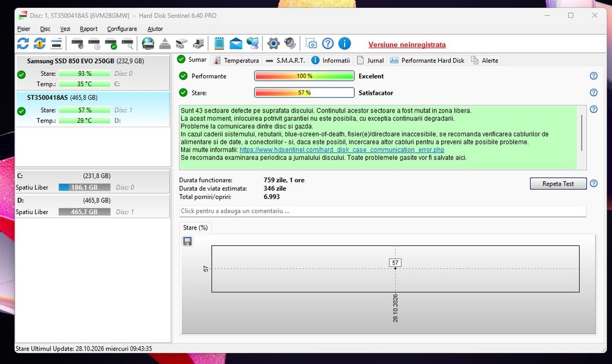
Task: Click the two gray drives toolbar icon
Action: (x=182, y=43)
